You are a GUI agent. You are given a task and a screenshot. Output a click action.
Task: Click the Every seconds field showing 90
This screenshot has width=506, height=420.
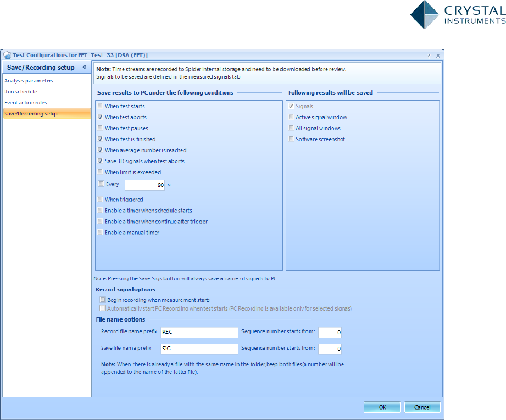pos(145,185)
